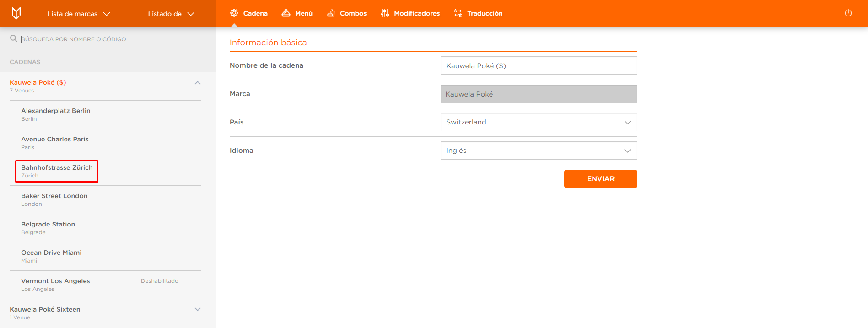The width and height of the screenshot is (868, 328).
Task: Click the Idioma field label
Action: tap(241, 151)
